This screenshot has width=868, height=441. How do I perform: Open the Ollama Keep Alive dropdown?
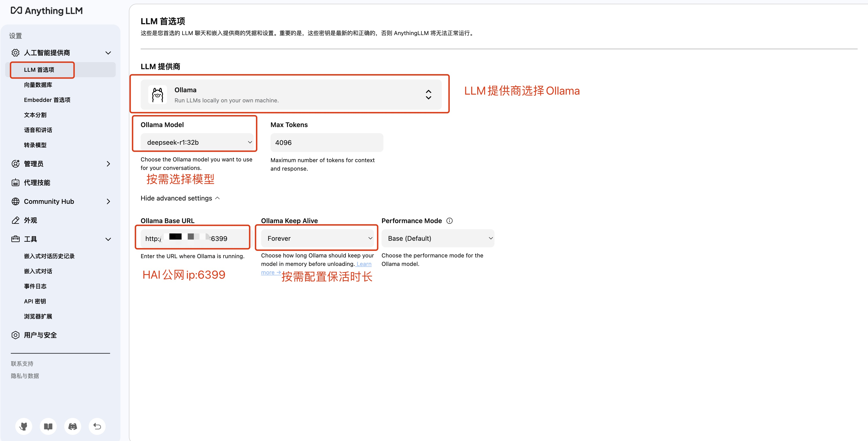[317, 238]
